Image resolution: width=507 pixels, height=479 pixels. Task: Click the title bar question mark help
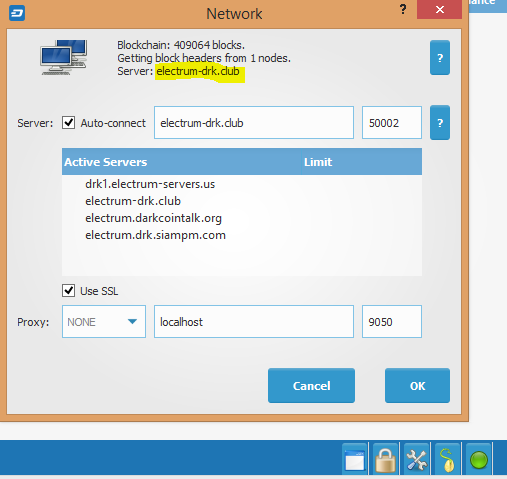pyautogui.click(x=403, y=9)
